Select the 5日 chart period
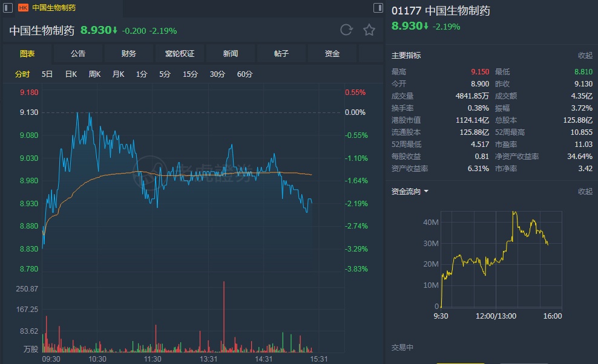598x364 pixels. tap(47, 74)
